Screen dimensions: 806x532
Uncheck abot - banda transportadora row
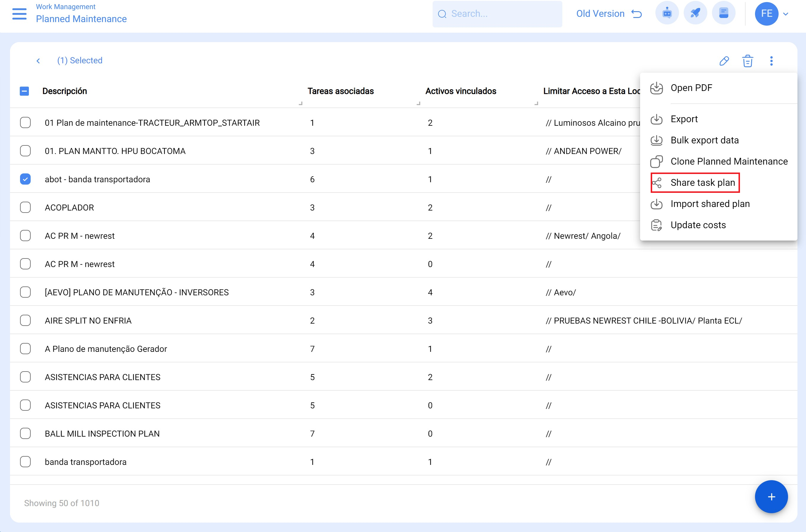(25, 179)
